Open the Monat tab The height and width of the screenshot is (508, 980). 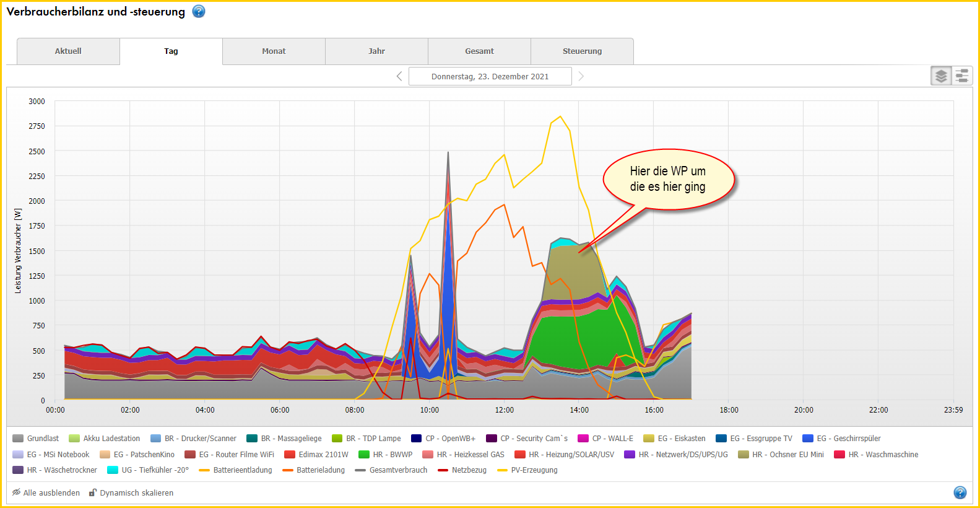point(274,51)
